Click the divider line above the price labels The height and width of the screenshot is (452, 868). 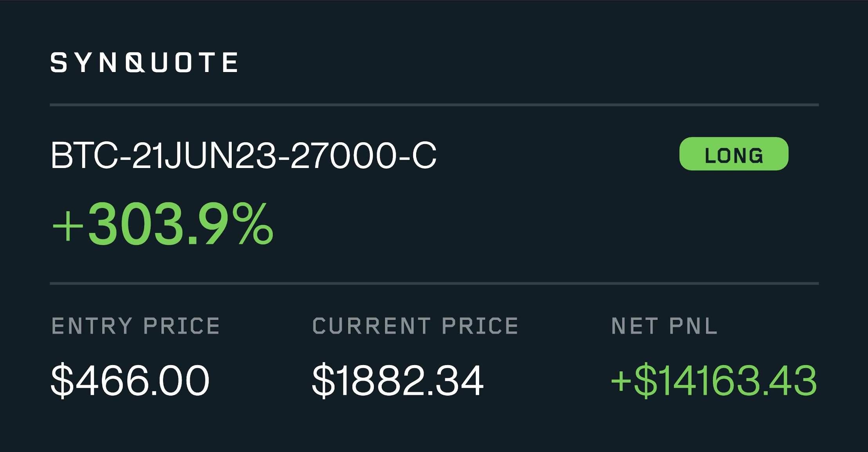pyautogui.click(x=434, y=283)
